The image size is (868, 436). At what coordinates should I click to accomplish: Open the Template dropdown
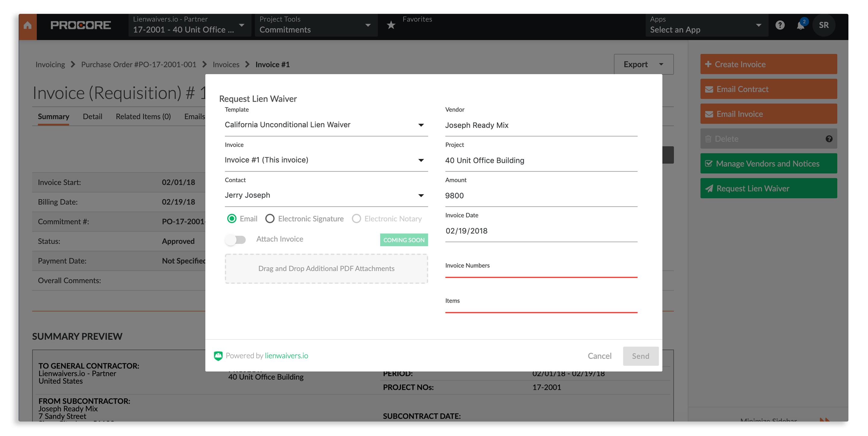pyautogui.click(x=326, y=125)
